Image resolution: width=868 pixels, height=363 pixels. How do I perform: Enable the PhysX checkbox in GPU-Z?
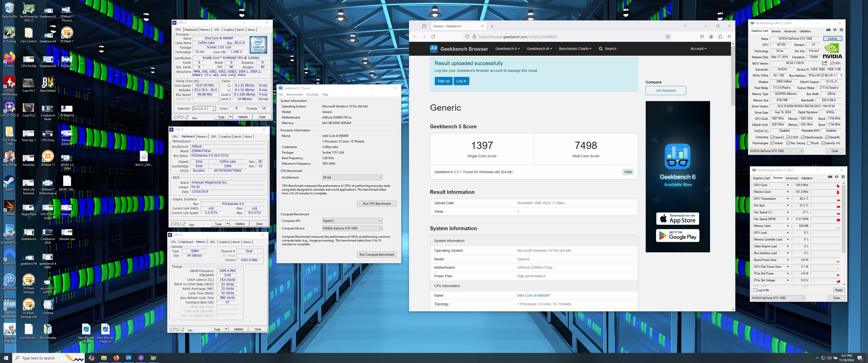tap(809, 143)
